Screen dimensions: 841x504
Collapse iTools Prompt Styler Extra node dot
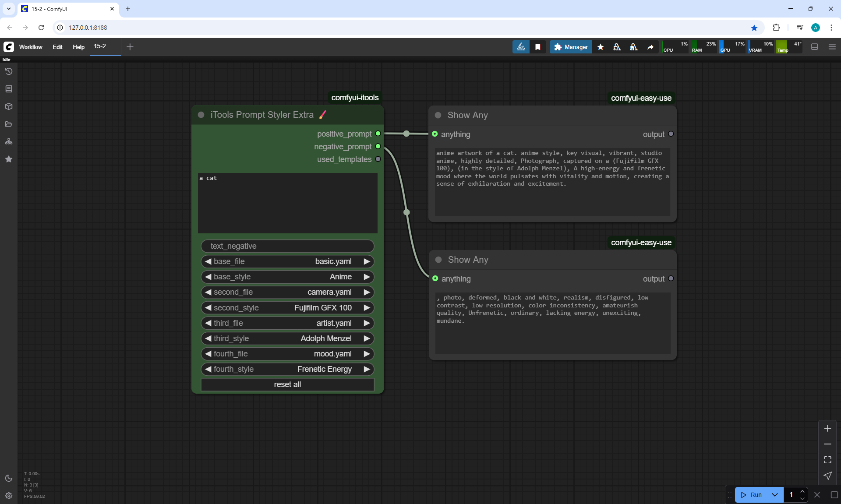coord(201,115)
